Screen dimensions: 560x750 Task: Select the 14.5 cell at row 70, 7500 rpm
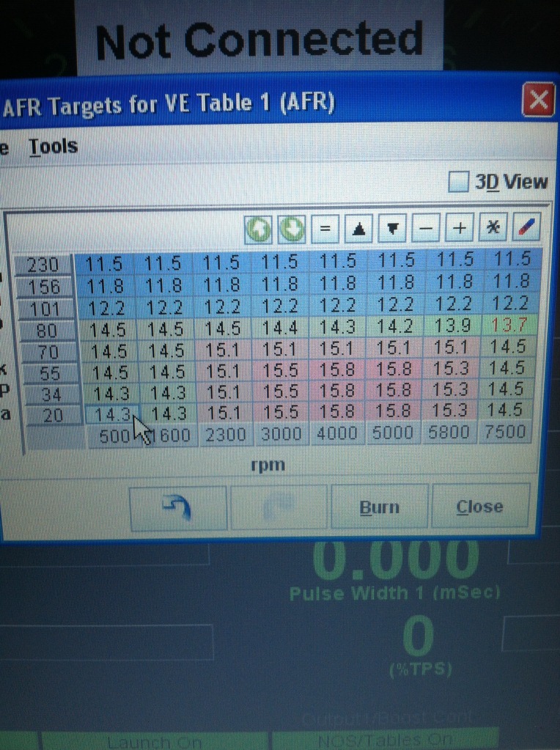(508, 348)
